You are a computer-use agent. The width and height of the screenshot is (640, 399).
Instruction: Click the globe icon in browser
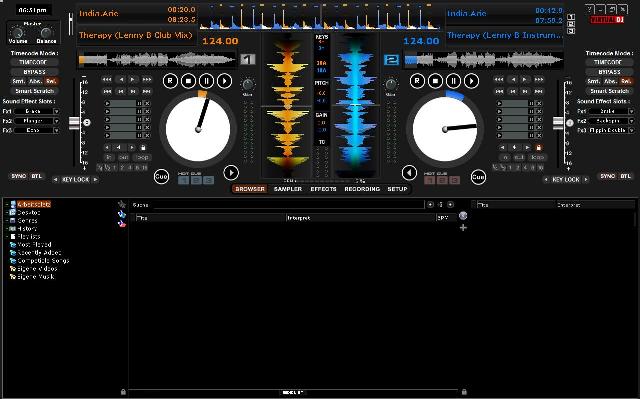tap(463, 216)
